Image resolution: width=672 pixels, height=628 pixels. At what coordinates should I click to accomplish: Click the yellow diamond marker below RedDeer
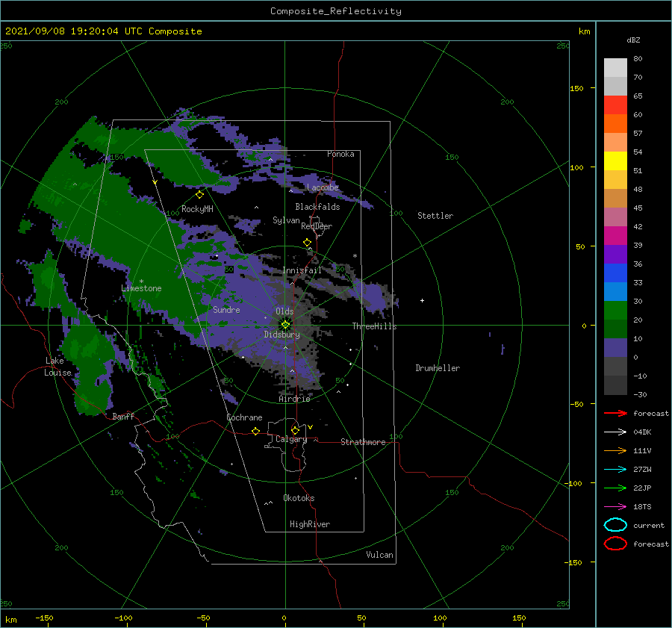tap(307, 243)
